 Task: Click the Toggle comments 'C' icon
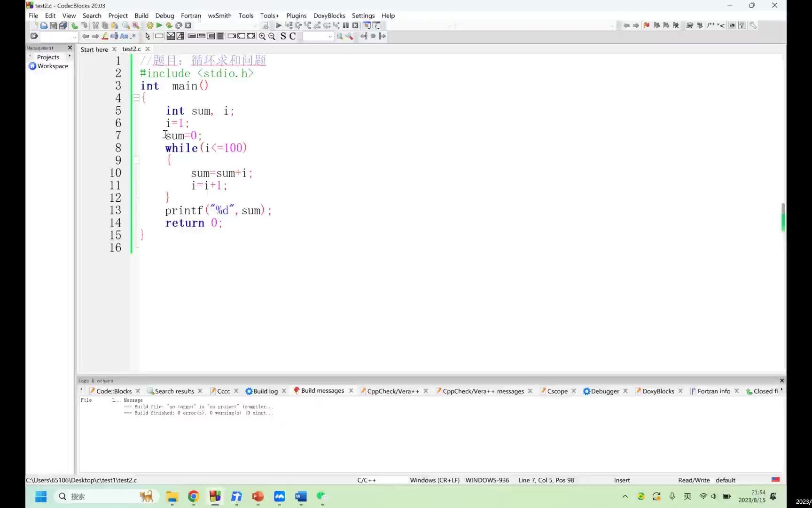tap(292, 36)
